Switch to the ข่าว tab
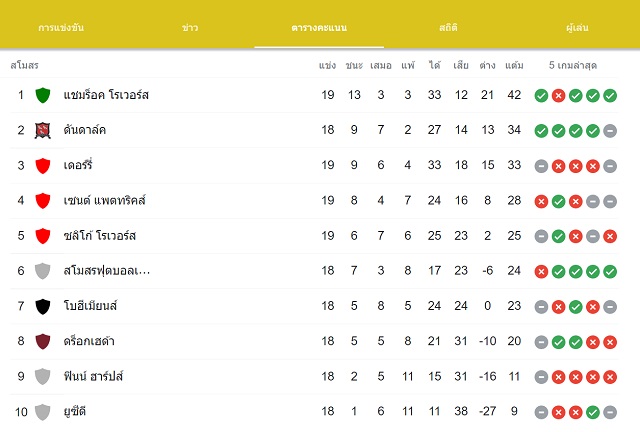640x432 pixels. [190, 27]
